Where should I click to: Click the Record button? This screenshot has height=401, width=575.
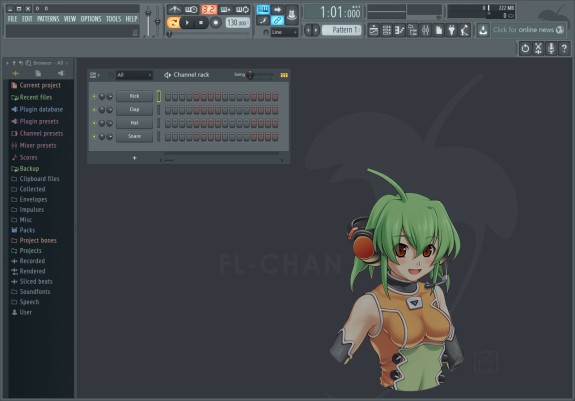(x=216, y=23)
